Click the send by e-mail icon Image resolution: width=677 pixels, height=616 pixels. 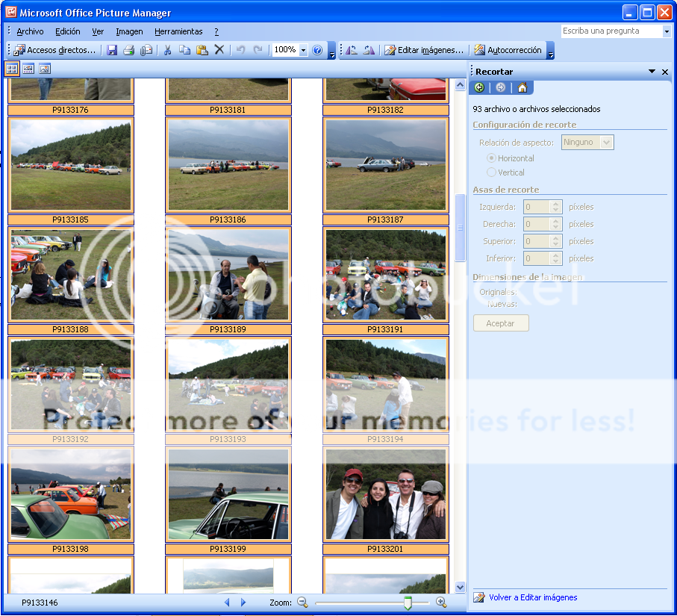[x=146, y=50]
